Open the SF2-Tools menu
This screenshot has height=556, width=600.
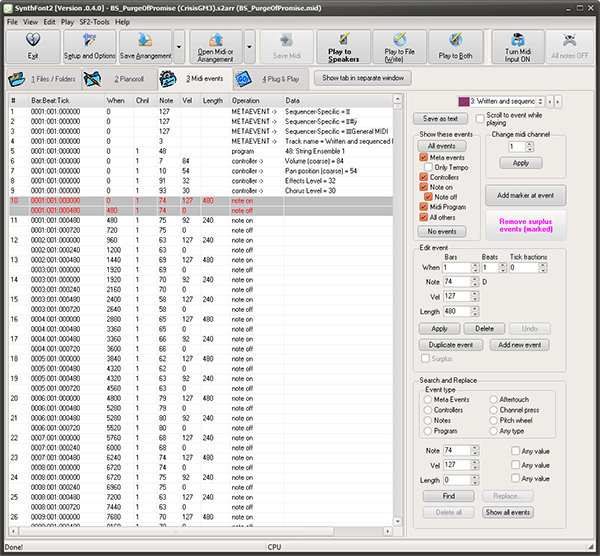click(x=95, y=21)
